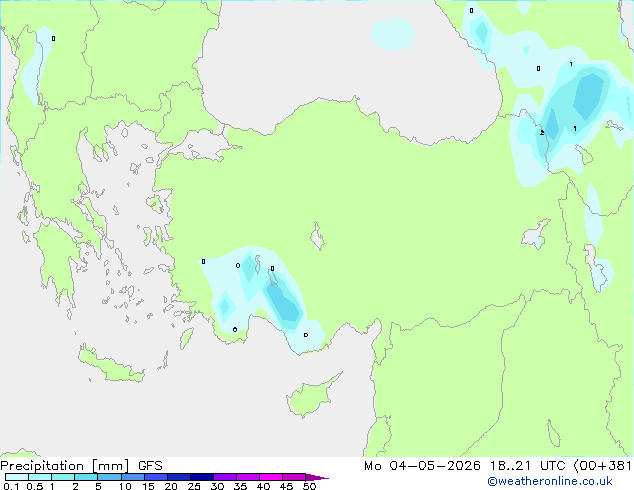The width and height of the screenshot is (634, 490).
Task: Click the 'Precipitation [mm]' title text
Action: click(65, 466)
